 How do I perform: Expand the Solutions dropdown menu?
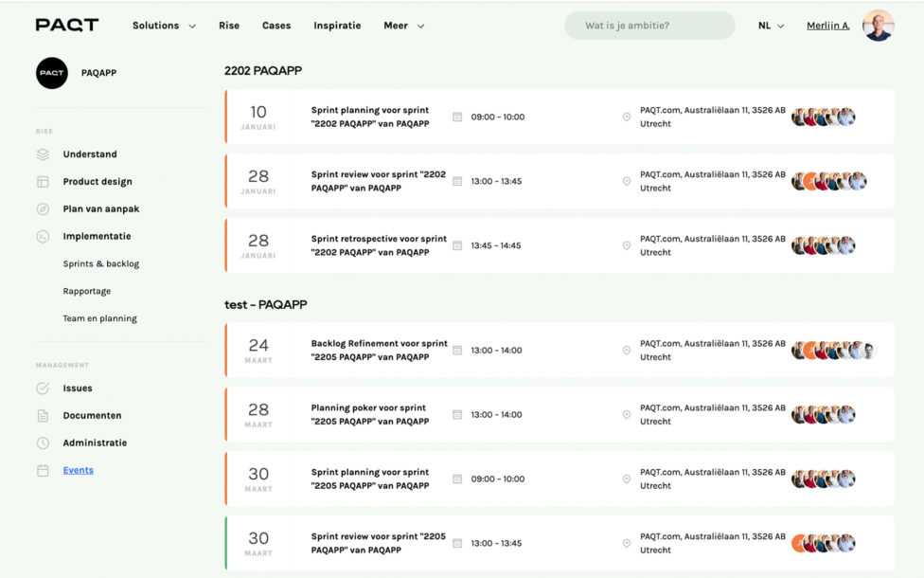click(164, 26)
